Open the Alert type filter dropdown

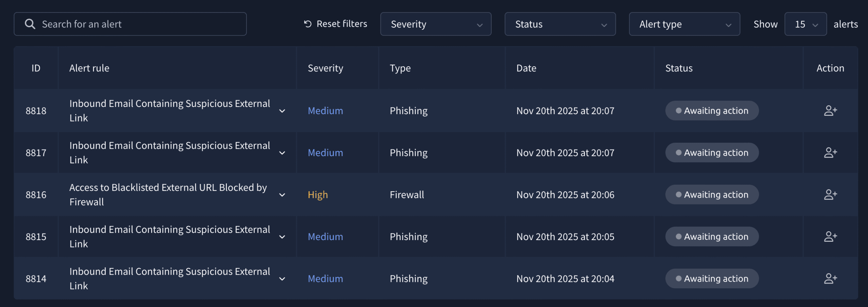[684, 24]
